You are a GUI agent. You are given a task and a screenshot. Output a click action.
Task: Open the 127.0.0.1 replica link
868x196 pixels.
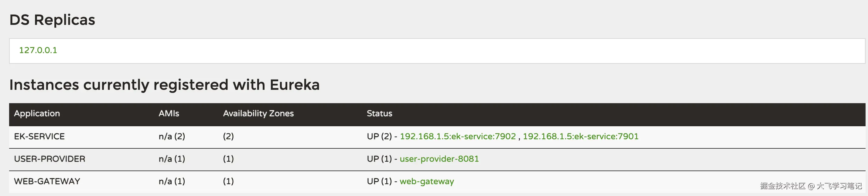[38, 50]
